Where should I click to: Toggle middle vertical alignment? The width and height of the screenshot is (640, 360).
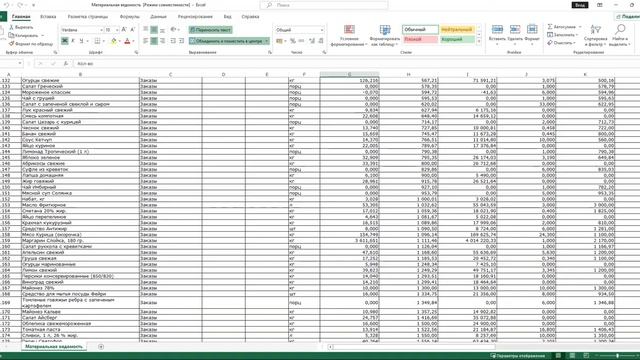[x=154, y=30]
